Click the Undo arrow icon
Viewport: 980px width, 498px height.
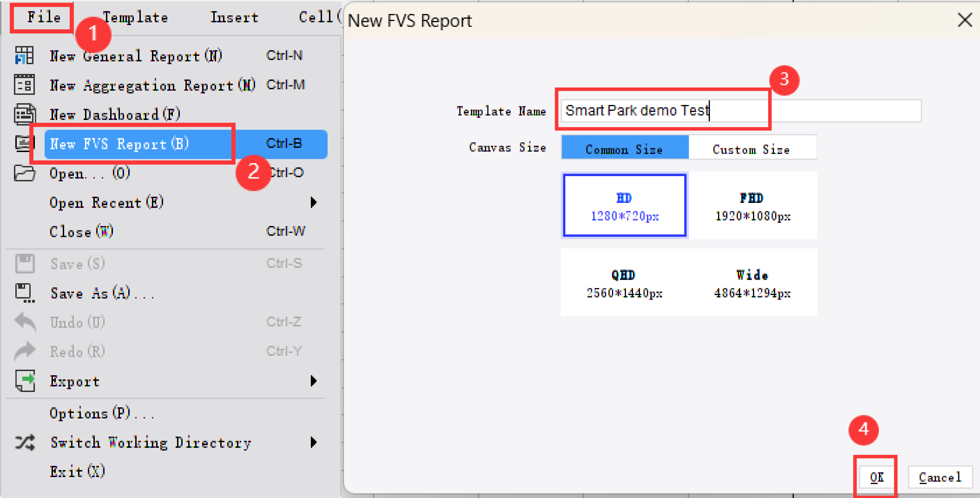coord(24,322)
